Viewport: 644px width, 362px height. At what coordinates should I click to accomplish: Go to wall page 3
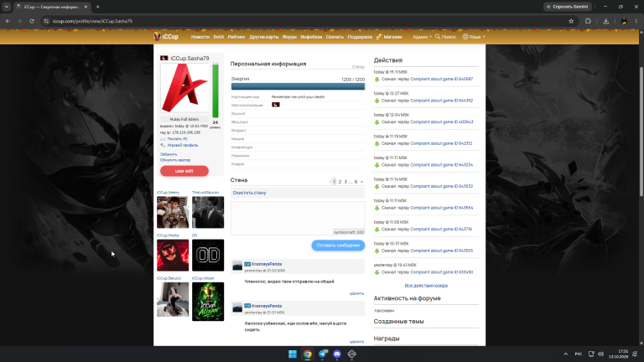[x=345, y=182]
